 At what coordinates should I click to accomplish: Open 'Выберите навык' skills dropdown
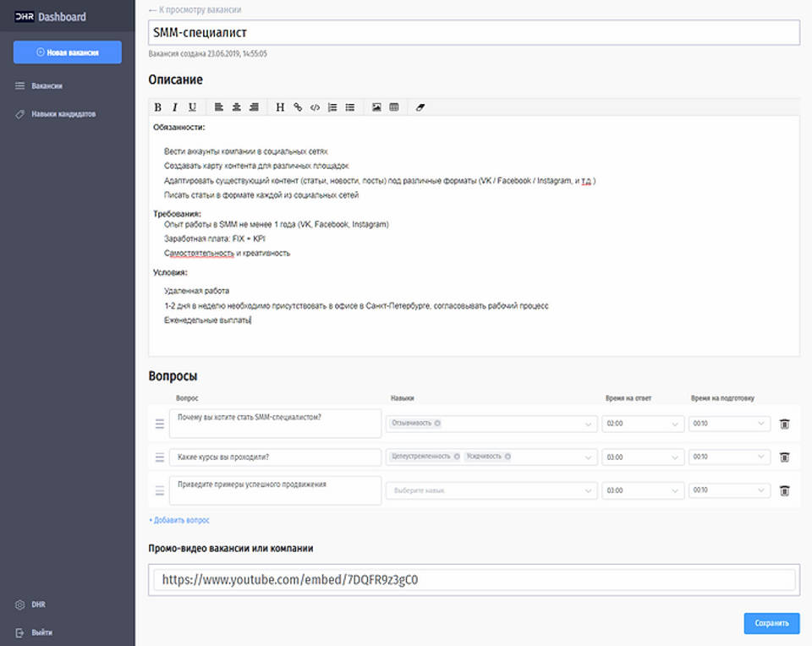click(491, 490)
